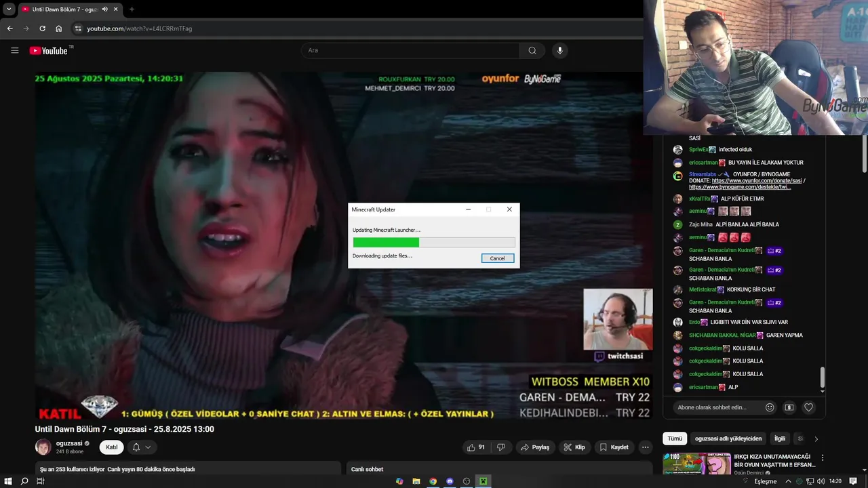Open options for recommended video IRKÇI KIZA
Image resolution: width=868 pixels, height=488 pixels.
click(823, 458)
